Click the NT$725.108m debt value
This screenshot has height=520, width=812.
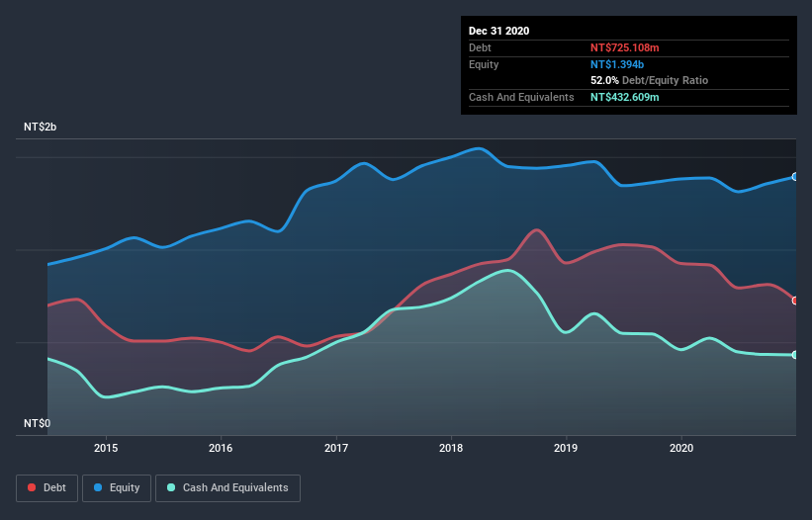pos(624,47)
